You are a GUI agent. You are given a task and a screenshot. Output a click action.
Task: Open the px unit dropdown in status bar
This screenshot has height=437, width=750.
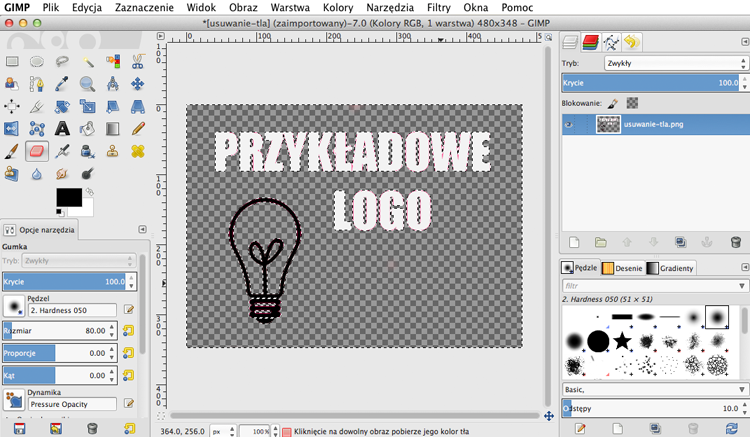coord(223,431)
